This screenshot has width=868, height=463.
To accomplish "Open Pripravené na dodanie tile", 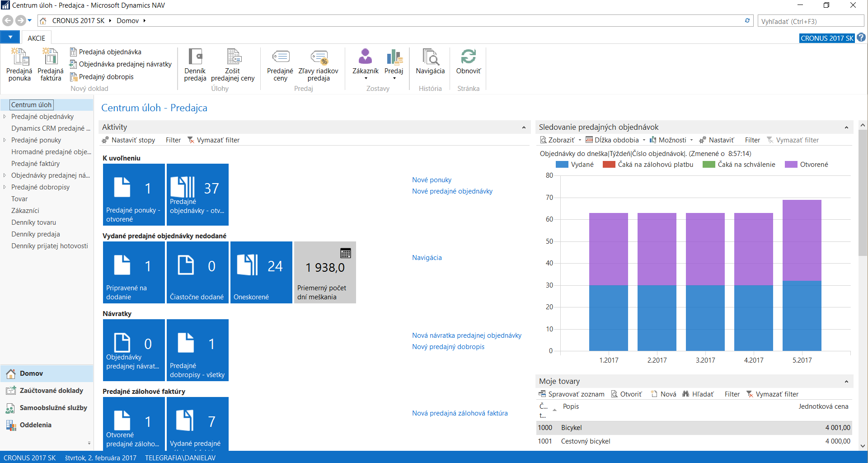I will (134, 272).
